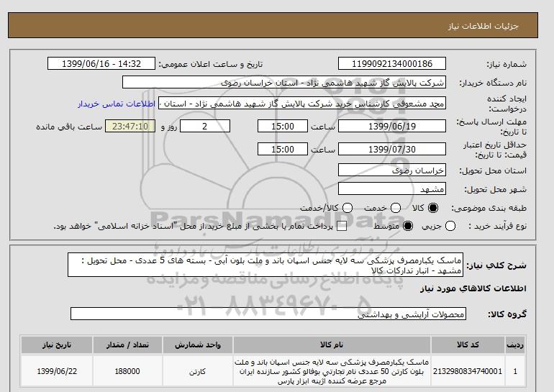This screenshot has height=392, width=554.
Task: Click the product name cell for mask
Action: pos(332,371)
